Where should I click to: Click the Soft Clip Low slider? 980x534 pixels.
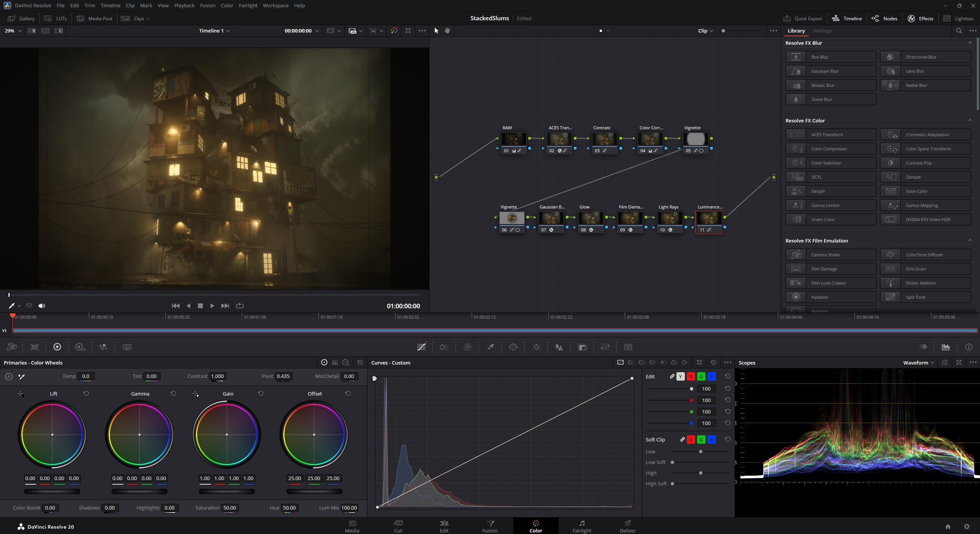pos(701,451)
